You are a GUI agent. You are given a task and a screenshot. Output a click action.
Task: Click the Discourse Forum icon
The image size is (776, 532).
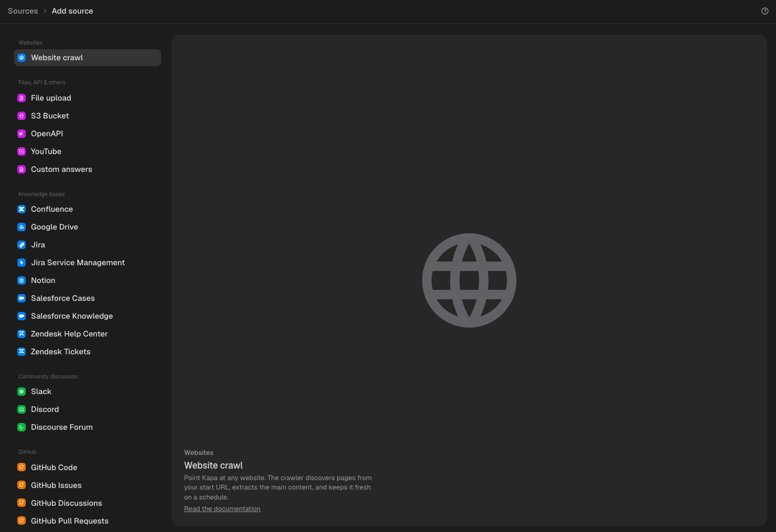tap(21, 427)
